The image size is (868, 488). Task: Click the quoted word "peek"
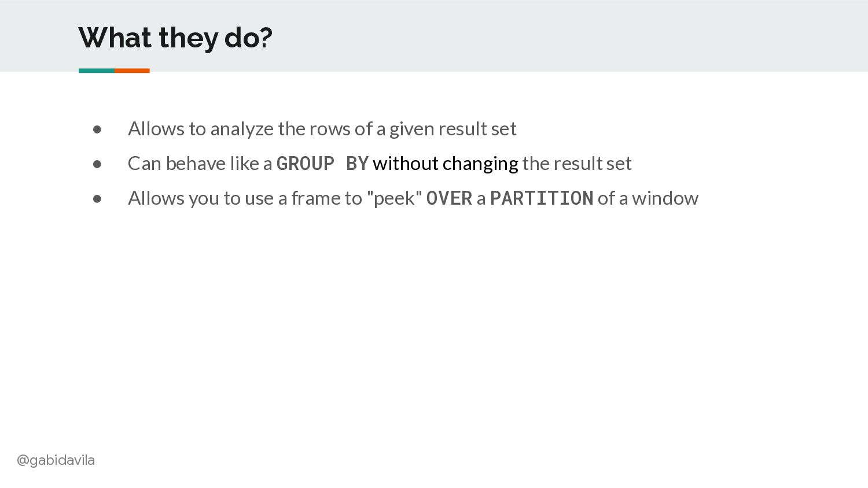click(394, 198)
